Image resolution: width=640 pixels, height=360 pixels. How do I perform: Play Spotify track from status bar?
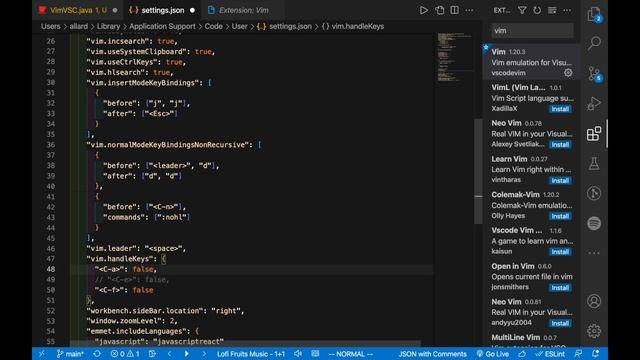pos(187,353)
